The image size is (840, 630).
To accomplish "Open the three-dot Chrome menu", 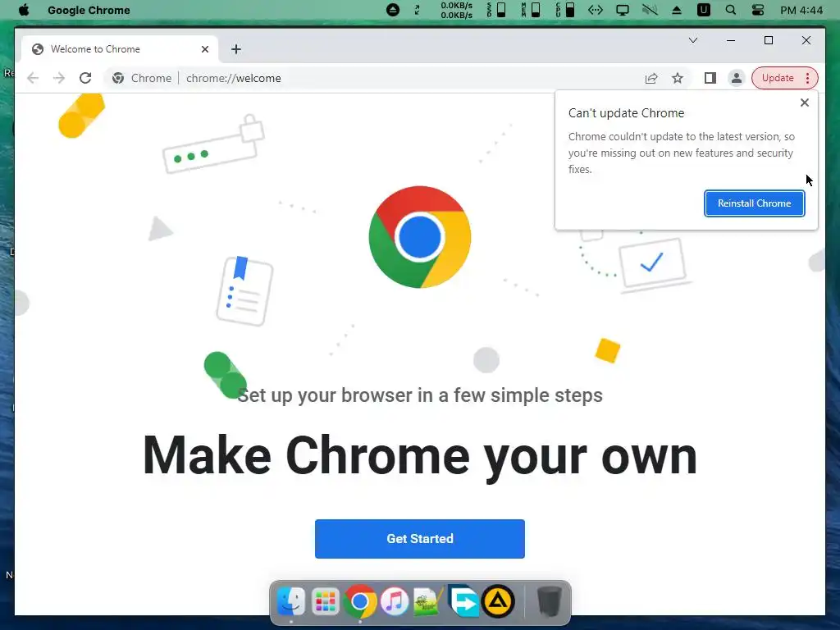I will point(808,78).
